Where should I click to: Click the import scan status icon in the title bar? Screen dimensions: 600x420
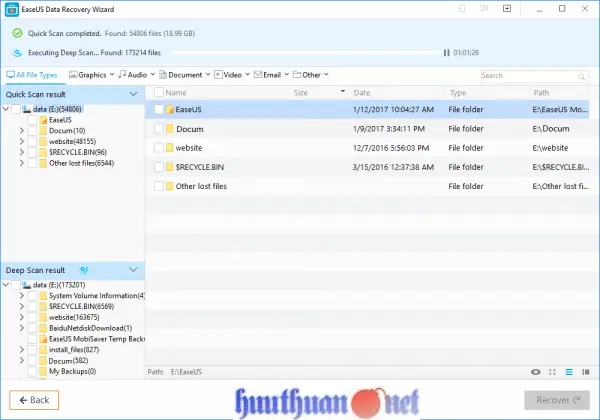(462, 8)
